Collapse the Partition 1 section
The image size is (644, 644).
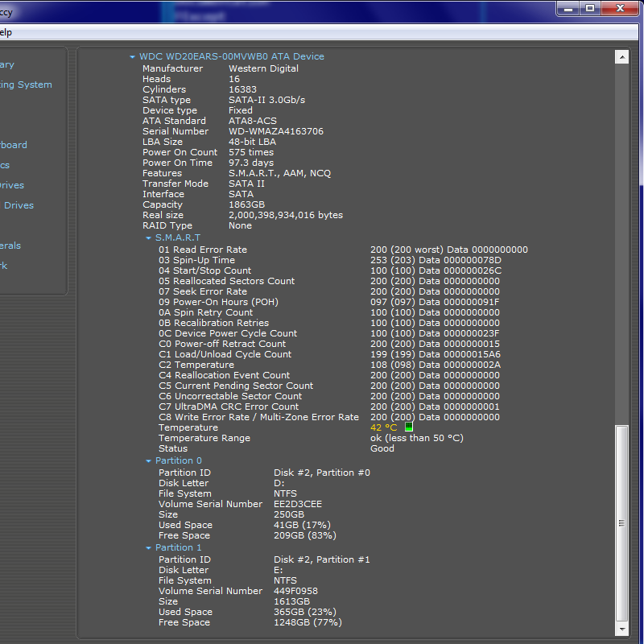pos(148,548)
